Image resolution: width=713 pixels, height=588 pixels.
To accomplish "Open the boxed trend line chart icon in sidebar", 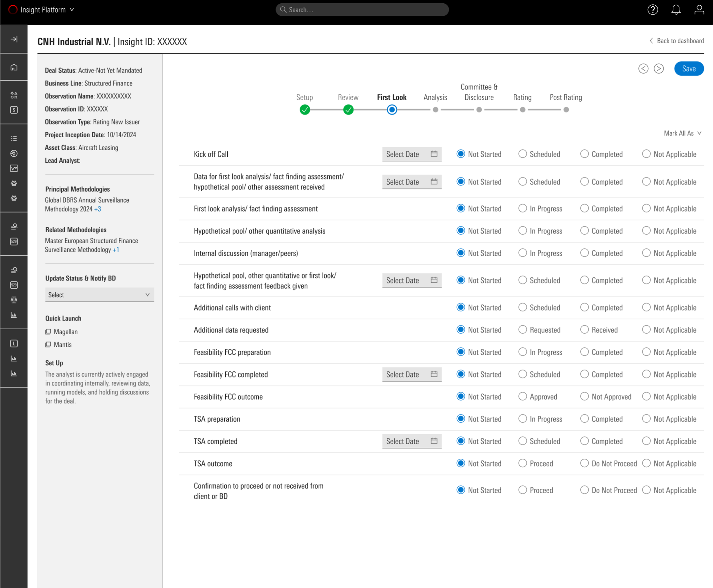I will coord(14,168).
